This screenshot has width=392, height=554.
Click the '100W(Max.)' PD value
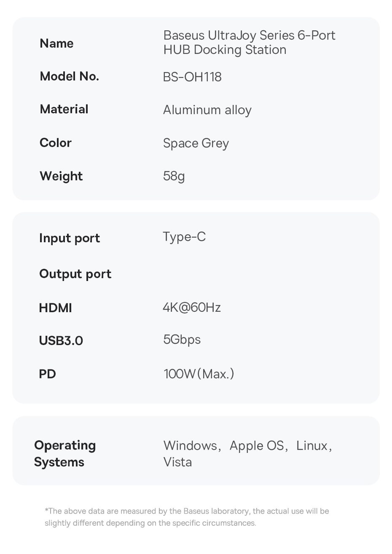[199, 374]
